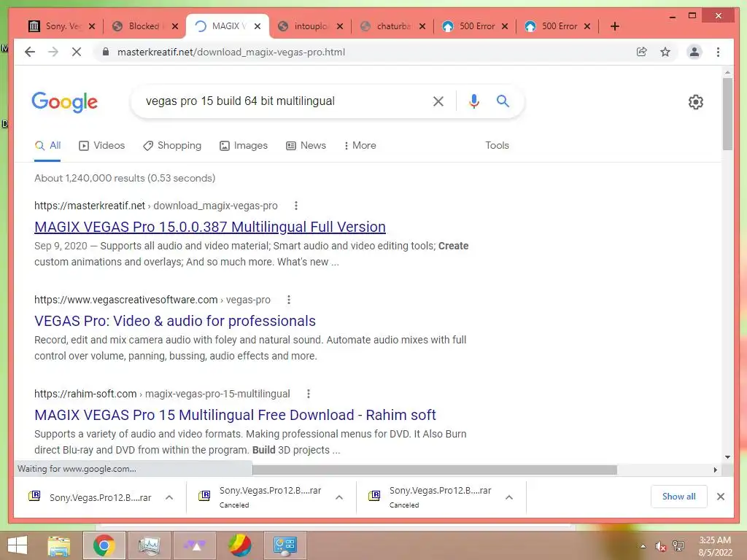Select the All search filter
Image resolution: width=747 pixels, height=560 pixels.
click(47, 145)
